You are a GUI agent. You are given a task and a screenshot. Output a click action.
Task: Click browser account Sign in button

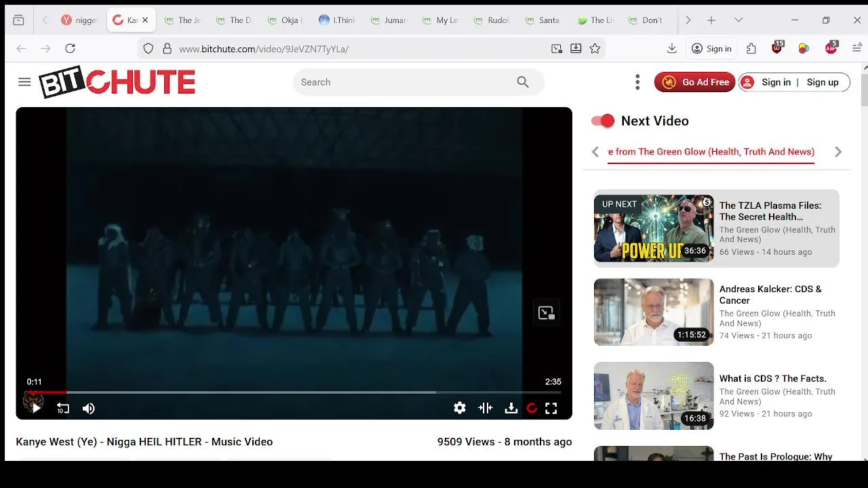pos(711,48)
